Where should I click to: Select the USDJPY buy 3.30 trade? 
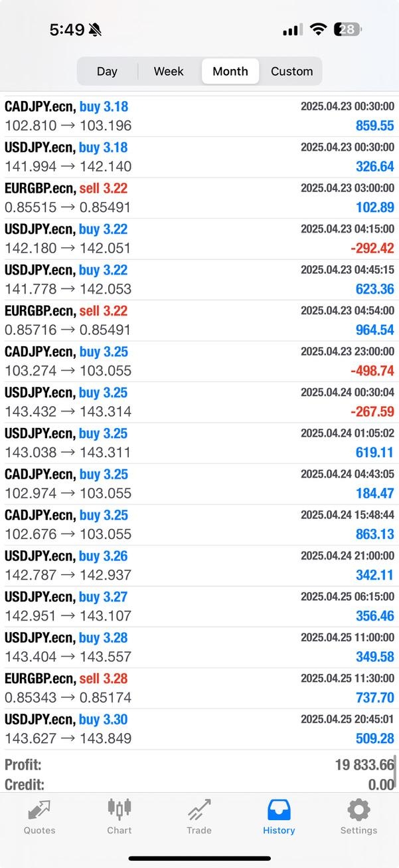[x=199, y=729]
